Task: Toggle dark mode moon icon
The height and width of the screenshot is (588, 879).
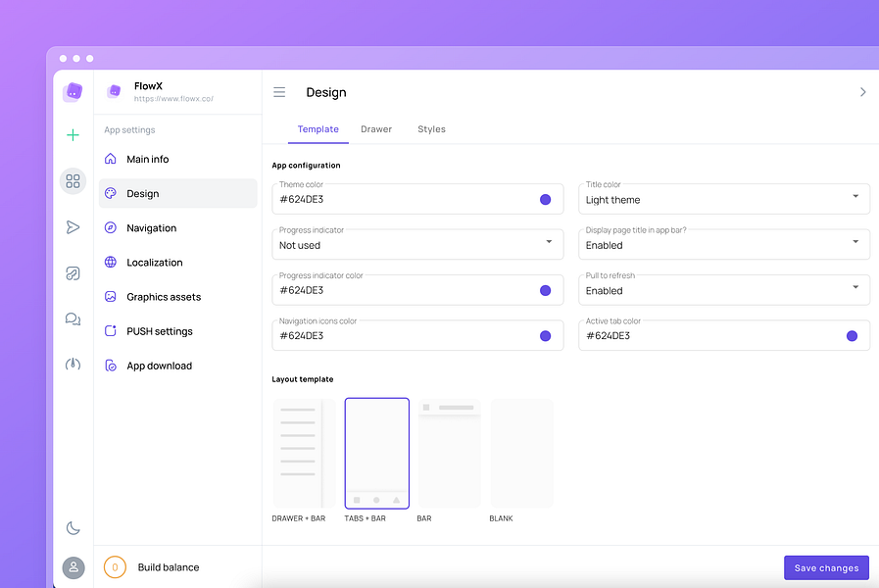Action: pos(73,528)
